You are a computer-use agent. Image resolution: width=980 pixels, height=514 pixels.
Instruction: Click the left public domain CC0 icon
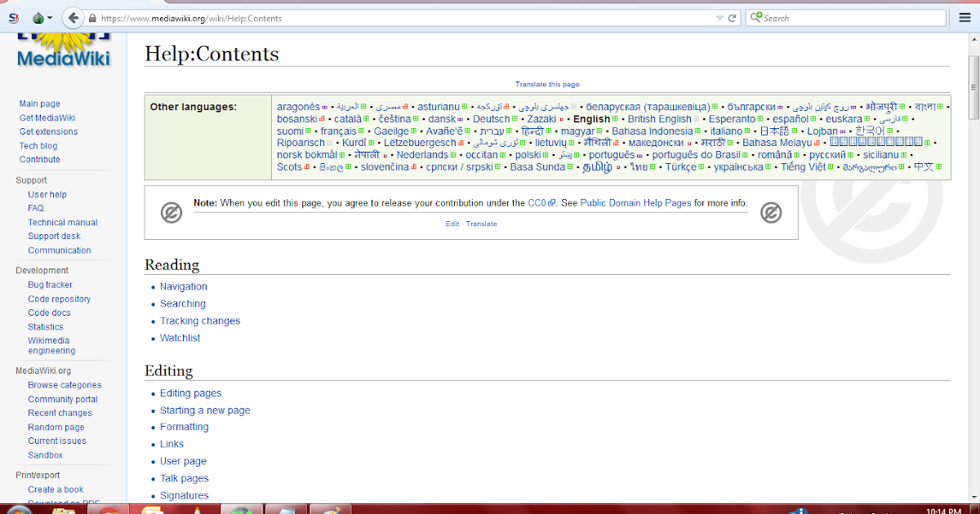(171, 213)
